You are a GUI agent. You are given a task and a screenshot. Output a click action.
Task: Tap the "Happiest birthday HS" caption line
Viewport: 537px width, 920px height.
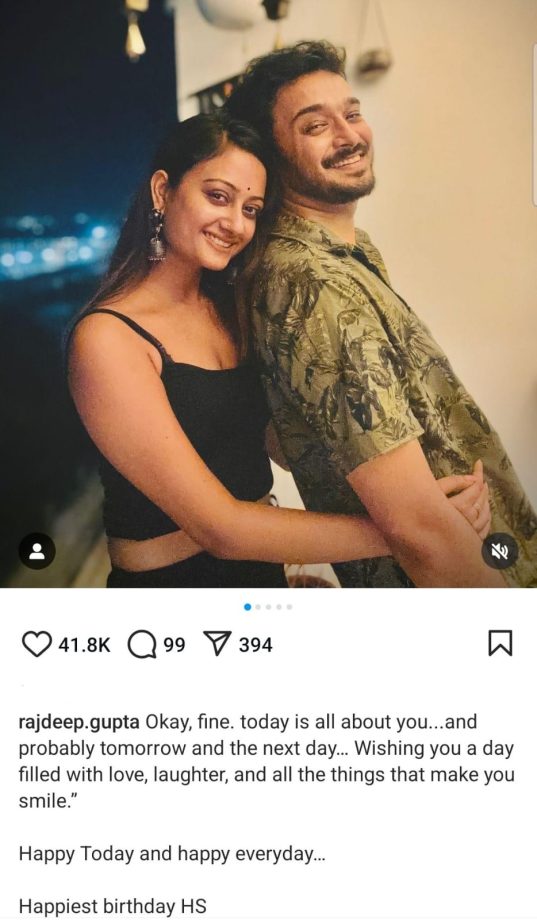click(113, 905)
